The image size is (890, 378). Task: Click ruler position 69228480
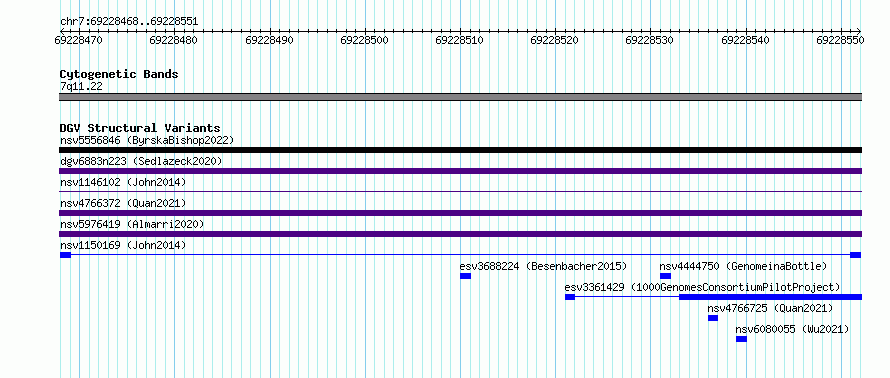173,40
